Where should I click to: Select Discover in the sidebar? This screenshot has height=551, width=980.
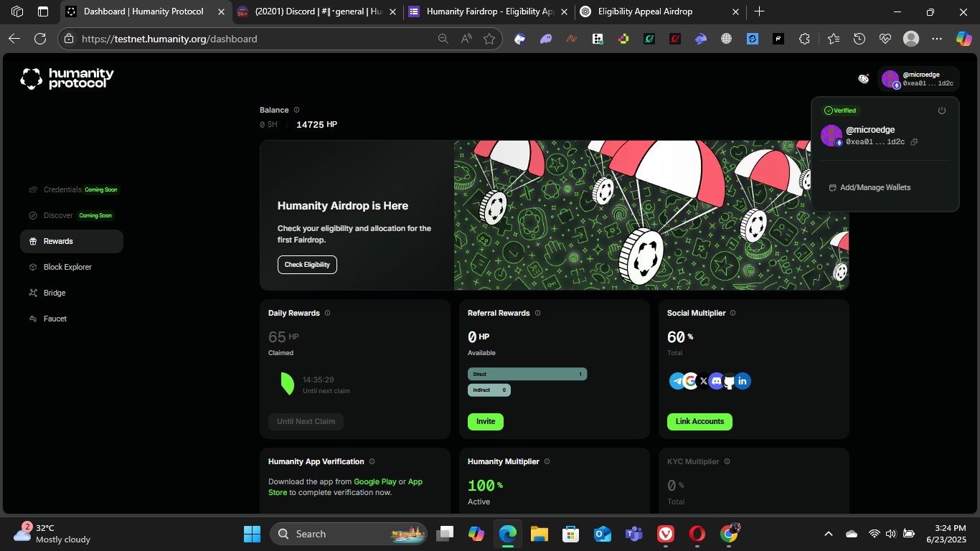[58, 215]
